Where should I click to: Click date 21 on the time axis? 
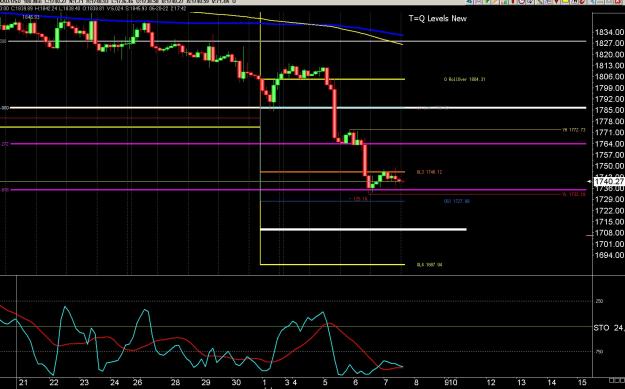point(24,383)
